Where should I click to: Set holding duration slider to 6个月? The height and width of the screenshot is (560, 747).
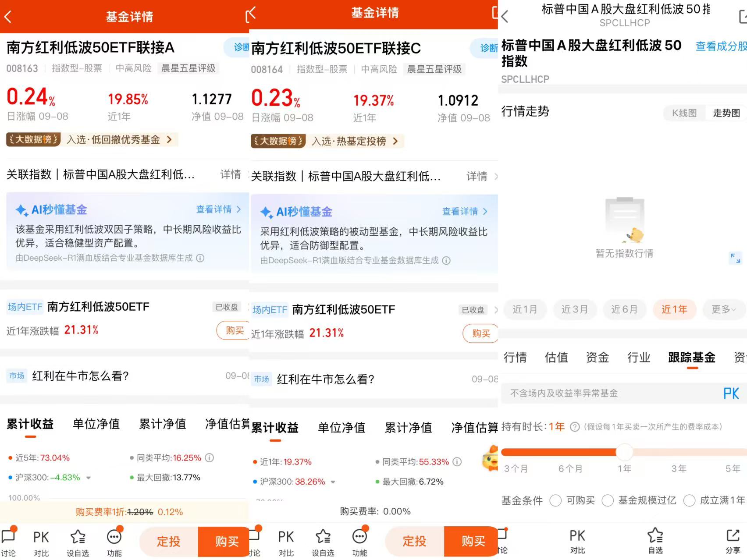[570, 469]
